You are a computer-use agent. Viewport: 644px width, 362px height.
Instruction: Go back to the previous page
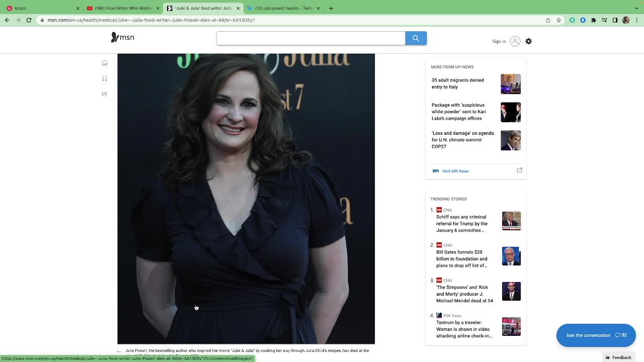click(7, 20)
